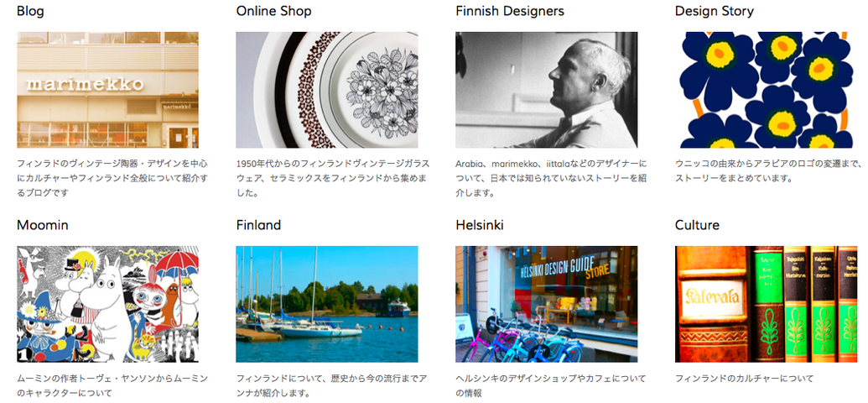The image size is (868, 403).
Task: Open the marimekko storefront Blog image
Action: click(107, 90)
